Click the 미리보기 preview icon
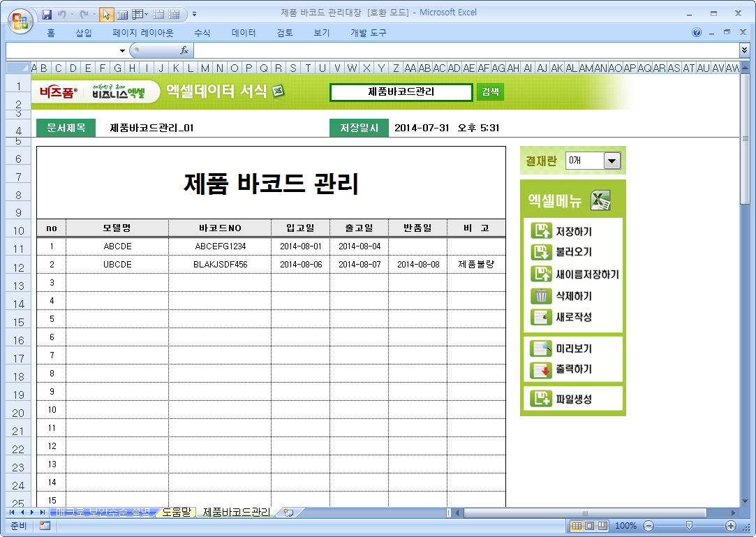 click(541, 348)
